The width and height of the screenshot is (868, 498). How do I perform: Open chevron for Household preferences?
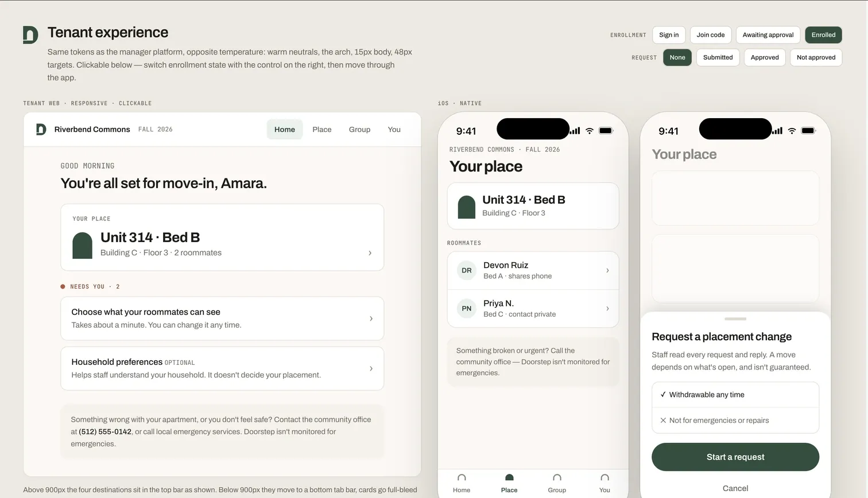371,368
